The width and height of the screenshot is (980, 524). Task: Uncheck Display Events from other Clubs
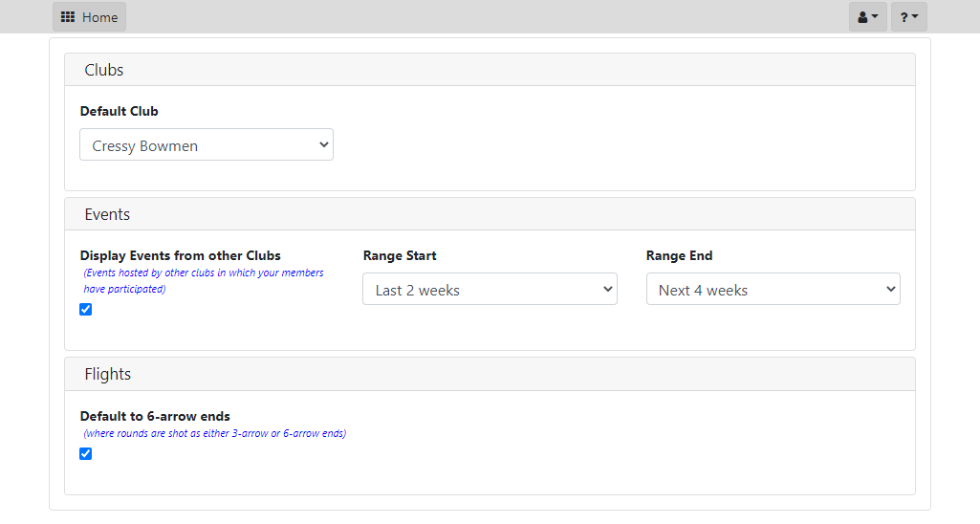[x=86, y=310]
